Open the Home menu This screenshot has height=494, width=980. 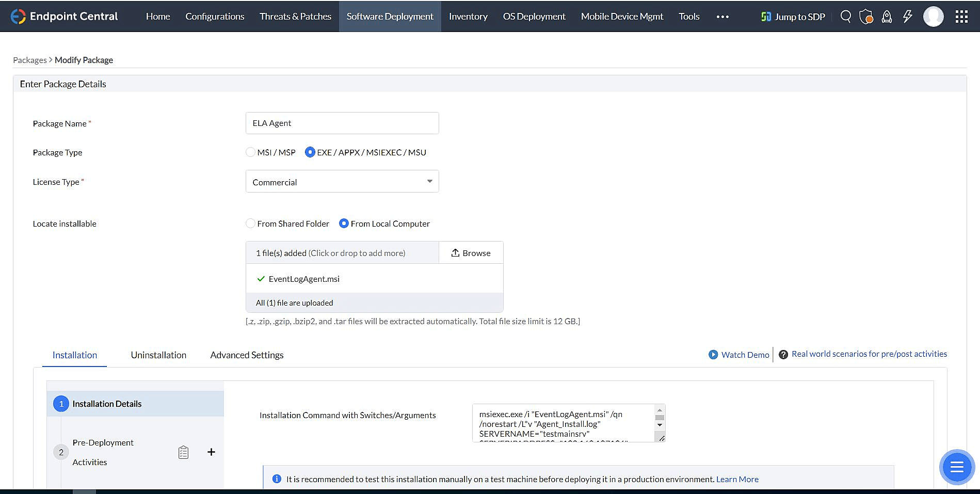point(158,17)
